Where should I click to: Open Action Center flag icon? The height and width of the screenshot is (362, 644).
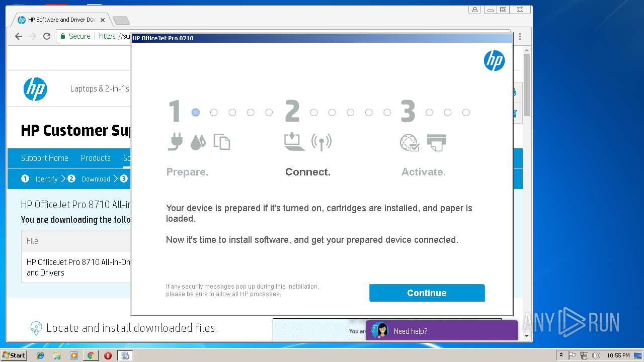tap(572, 355)
